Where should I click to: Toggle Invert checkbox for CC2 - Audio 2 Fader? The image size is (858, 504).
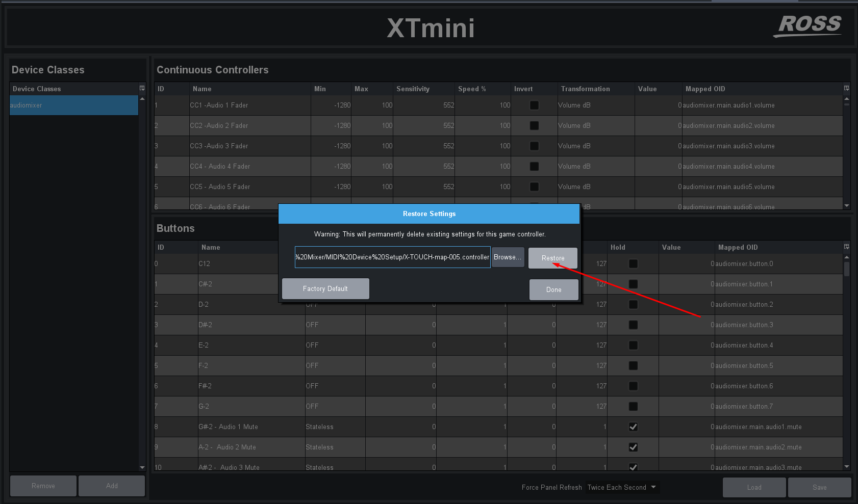[x=534, y=125]
